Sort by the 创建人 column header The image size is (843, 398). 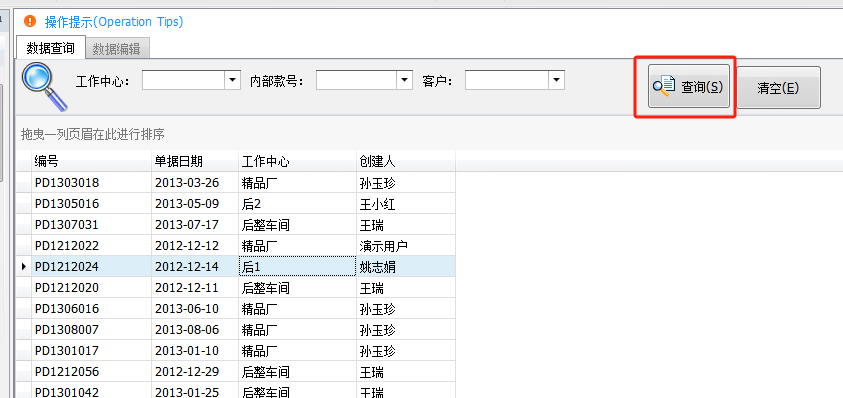(406, 161)
